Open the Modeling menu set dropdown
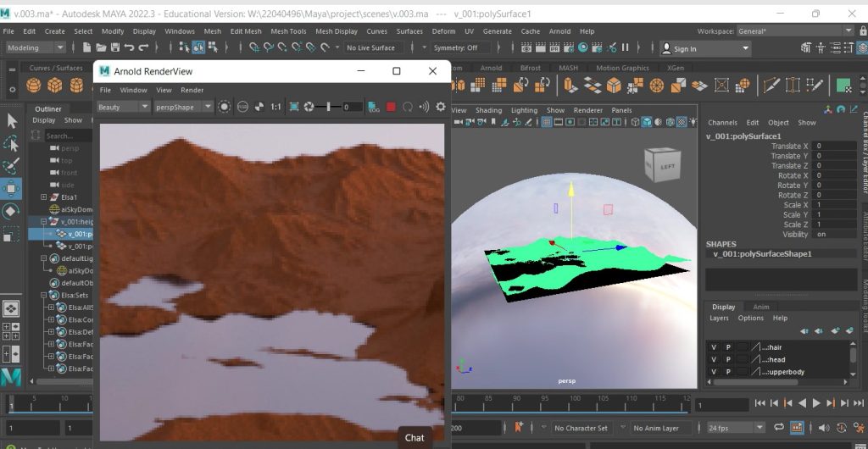The width and height of the screenshot is (868, 449). (36, 47)
